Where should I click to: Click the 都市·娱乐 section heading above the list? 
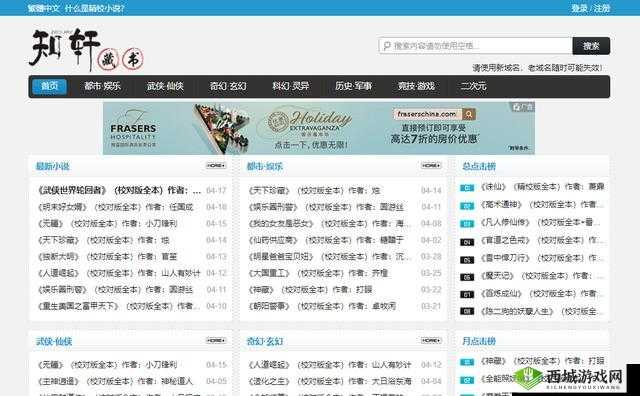(x=264, y=166)
